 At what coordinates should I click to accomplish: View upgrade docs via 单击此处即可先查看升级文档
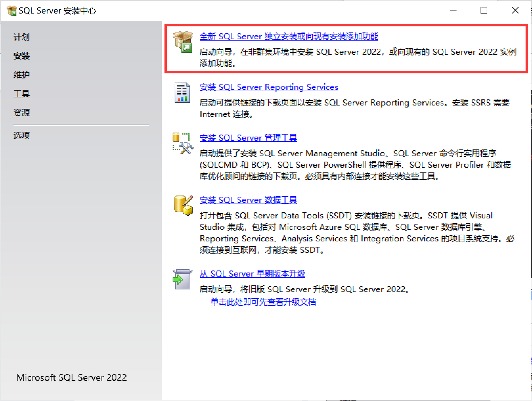click(263, 302)
